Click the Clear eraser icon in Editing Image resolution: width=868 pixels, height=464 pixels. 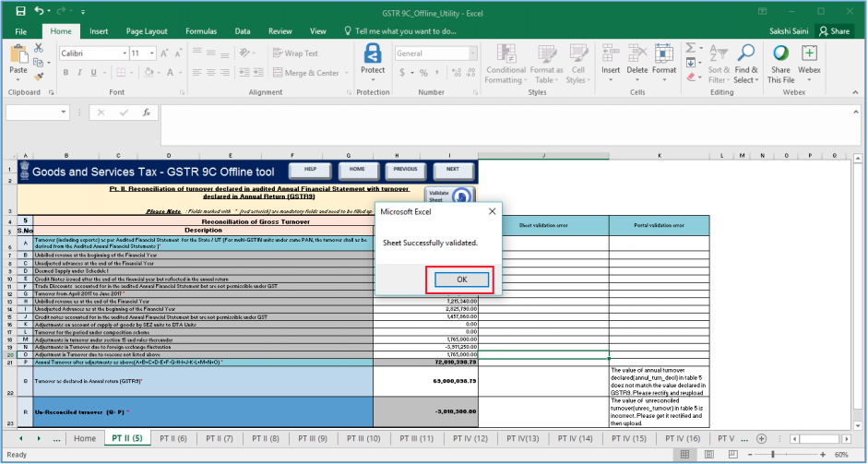(x=690, y=77)
